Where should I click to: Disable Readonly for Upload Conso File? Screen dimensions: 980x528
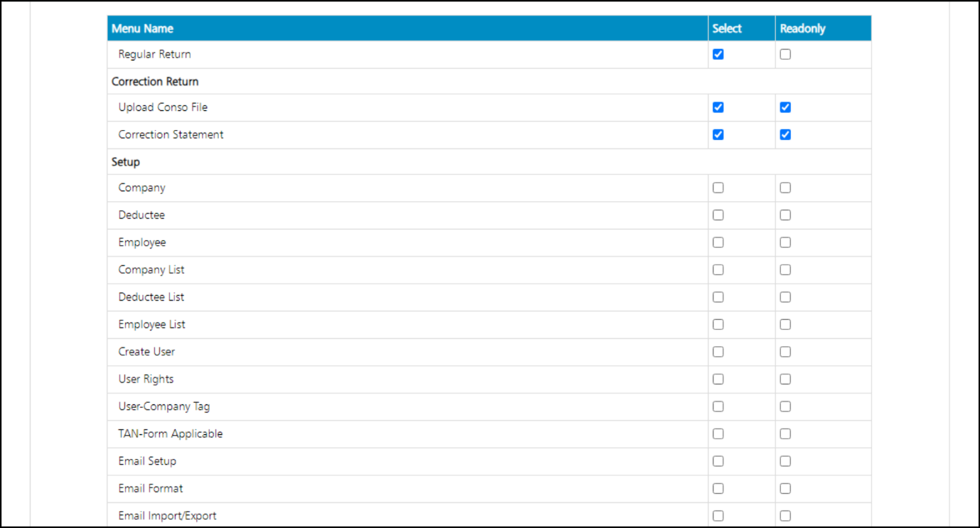click(x=785, y=107)
